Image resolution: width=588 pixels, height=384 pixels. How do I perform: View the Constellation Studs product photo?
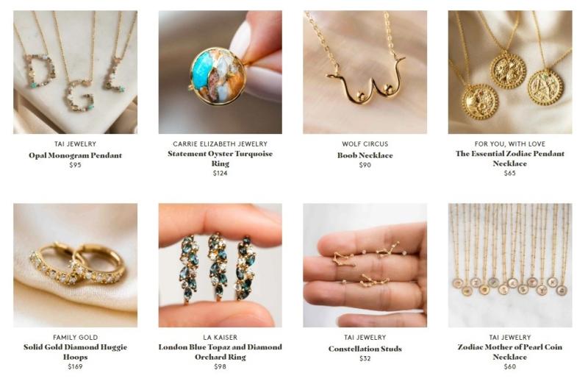[365, 266]
